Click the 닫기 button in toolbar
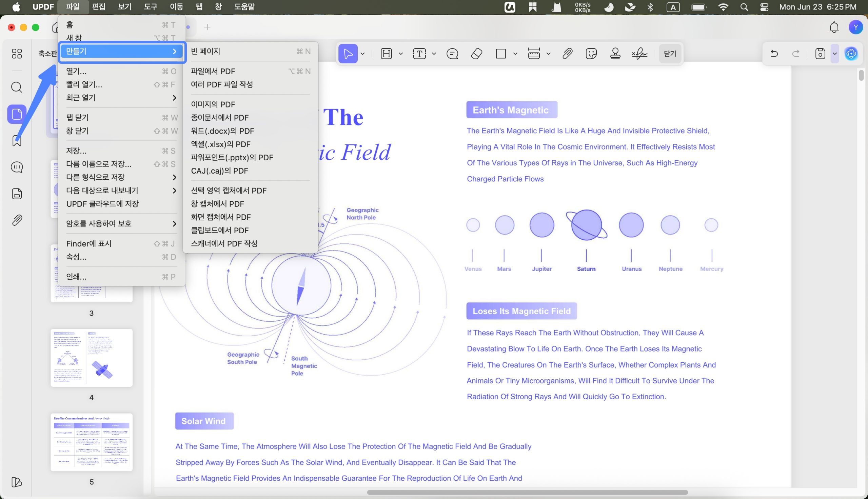 670,54
